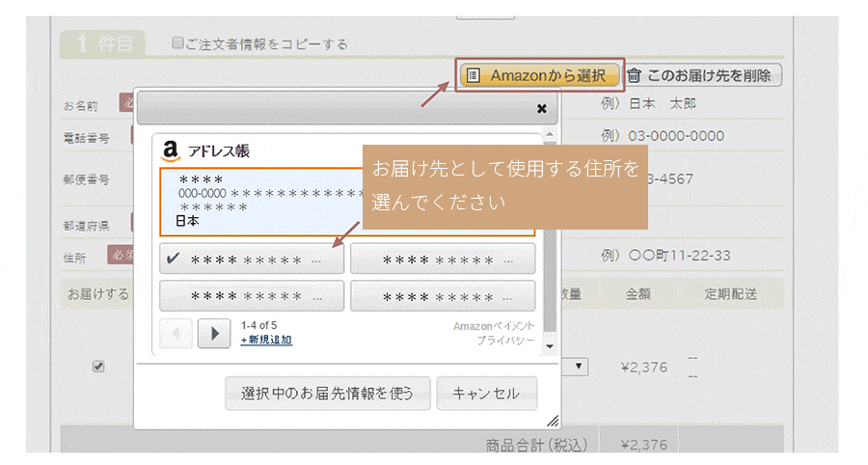Click the '例) ○○町11-22-33' example text

pyautogui.click(x=665, y=256)
